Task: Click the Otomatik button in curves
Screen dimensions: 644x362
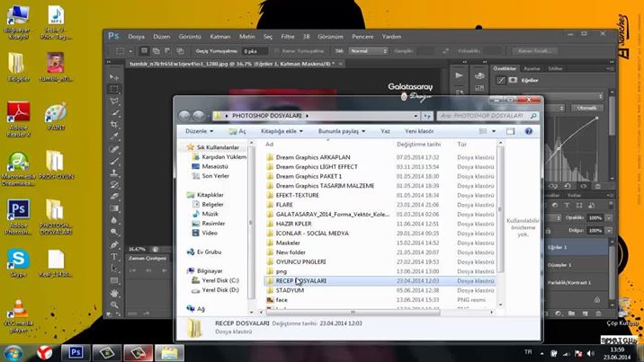Action: [586, 108]
